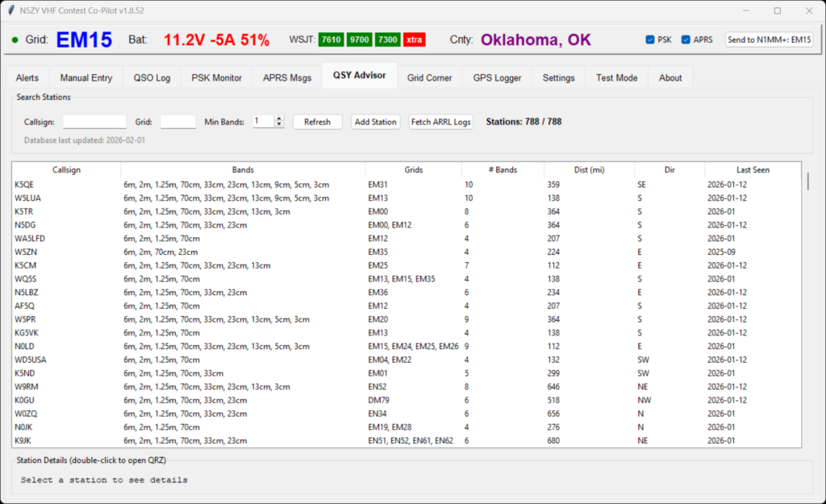
Task: Sort by Last Seen column header
Action: coord(753,170)
